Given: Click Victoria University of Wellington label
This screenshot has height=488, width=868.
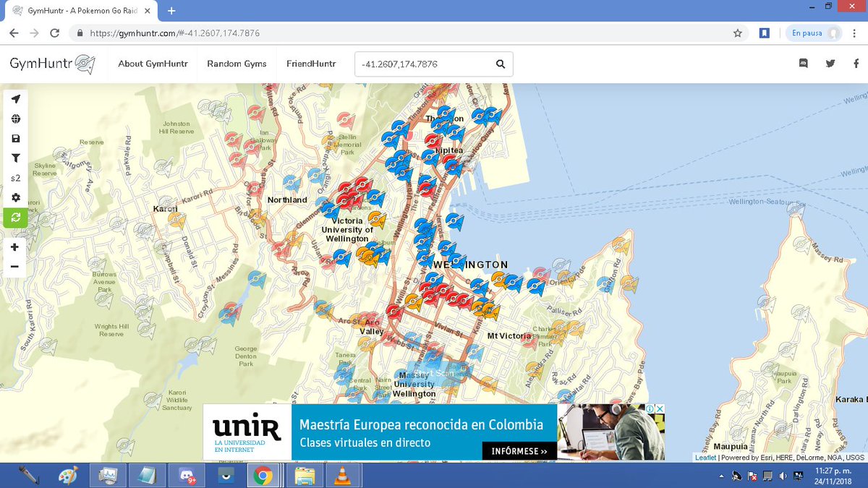Looking at the screenshot, I should [347, 229].
